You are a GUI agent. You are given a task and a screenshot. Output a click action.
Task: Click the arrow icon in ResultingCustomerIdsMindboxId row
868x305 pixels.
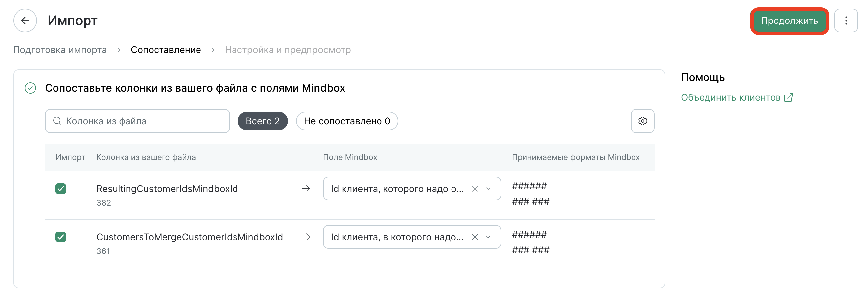click(306, 189)
